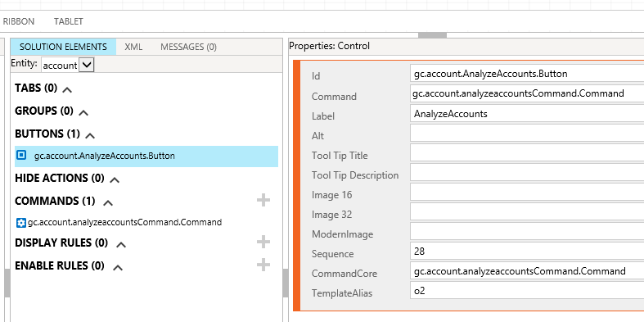Click the Command property field
The width and height of the screenshot is (644, 322).
(x=527, y=93)
